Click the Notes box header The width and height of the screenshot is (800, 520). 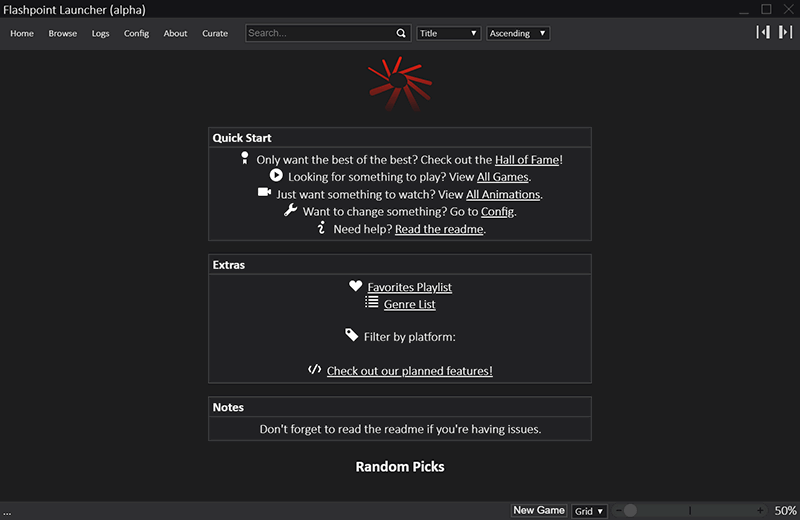(x=400, y=407)
